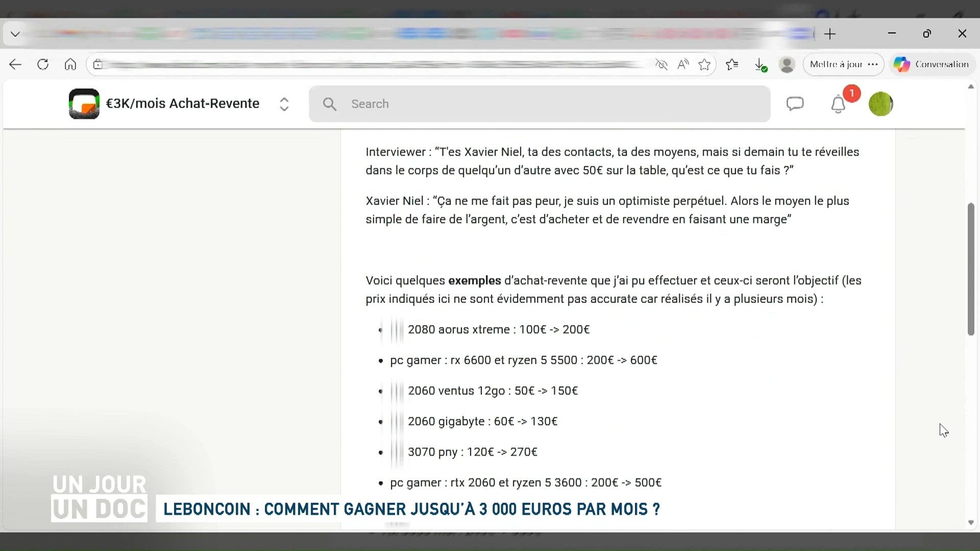980x551 pixels.
Task: Open the Copilot Conversation button
Action: click(x=932, y=64)
